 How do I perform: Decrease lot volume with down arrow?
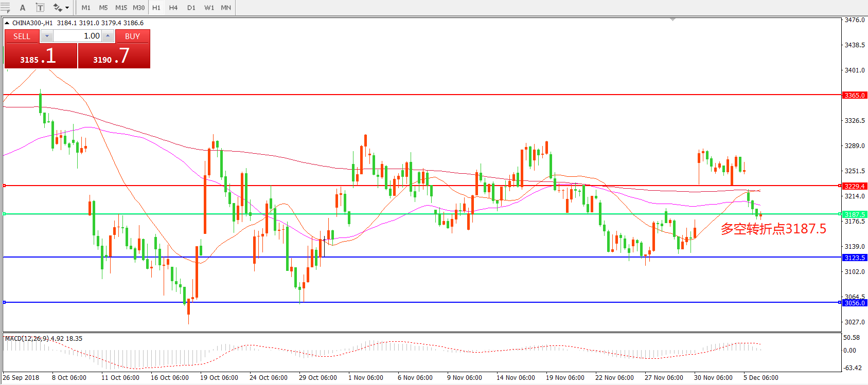pyautogui.click(x=47, y=36)
